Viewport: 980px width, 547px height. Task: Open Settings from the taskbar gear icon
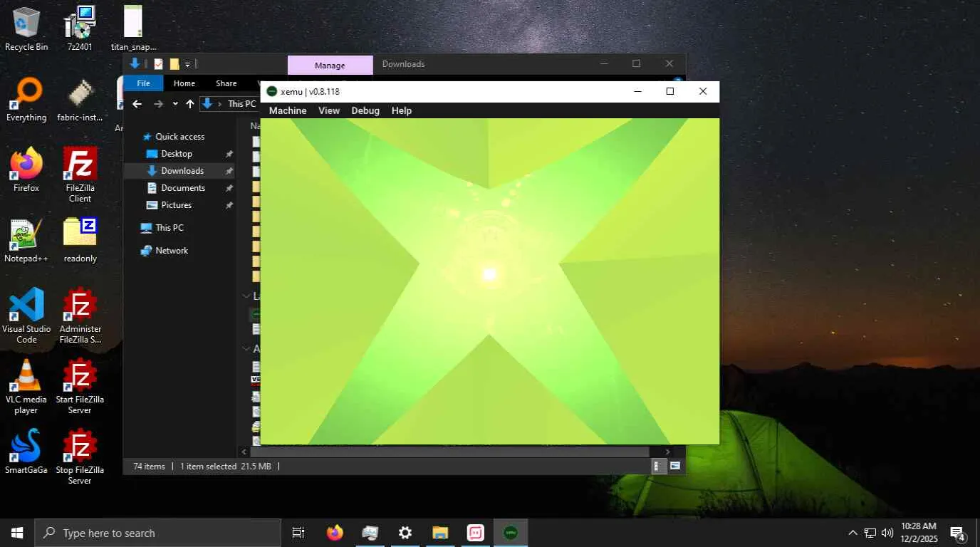point(405,533)
